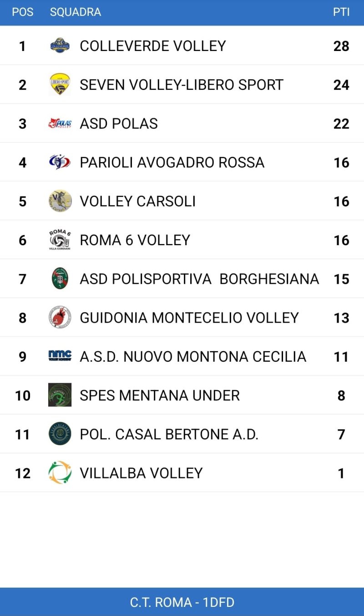Screen dimensions: 364x616
Task: Click the Volley Carsoli emblem
Action: tap(60, 200)
